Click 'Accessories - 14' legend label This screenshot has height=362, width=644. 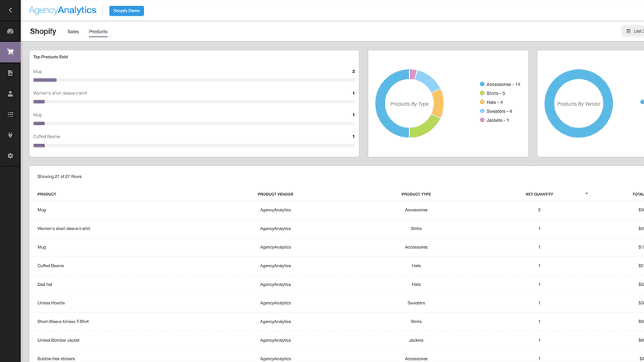pos(503,84)
